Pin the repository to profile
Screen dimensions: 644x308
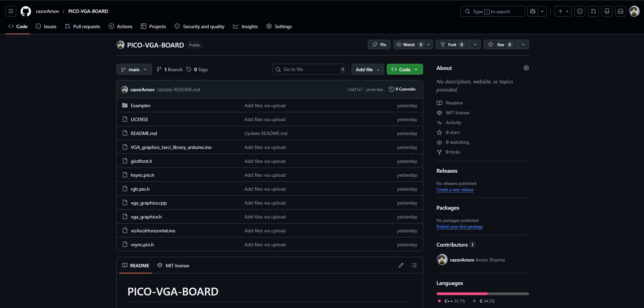click(x=379, y=44)
